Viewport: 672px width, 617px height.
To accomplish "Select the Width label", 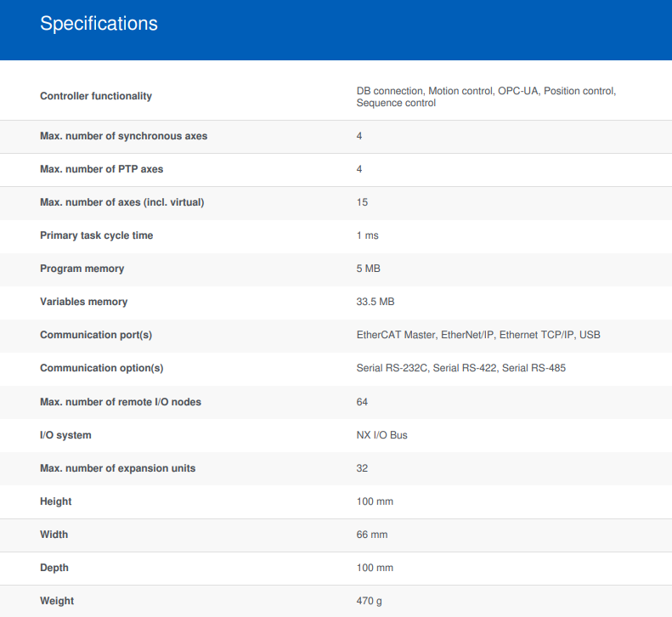I will (x=54, y=535).
